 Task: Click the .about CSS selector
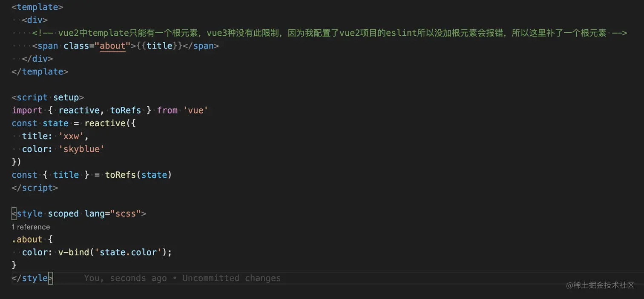27,239
